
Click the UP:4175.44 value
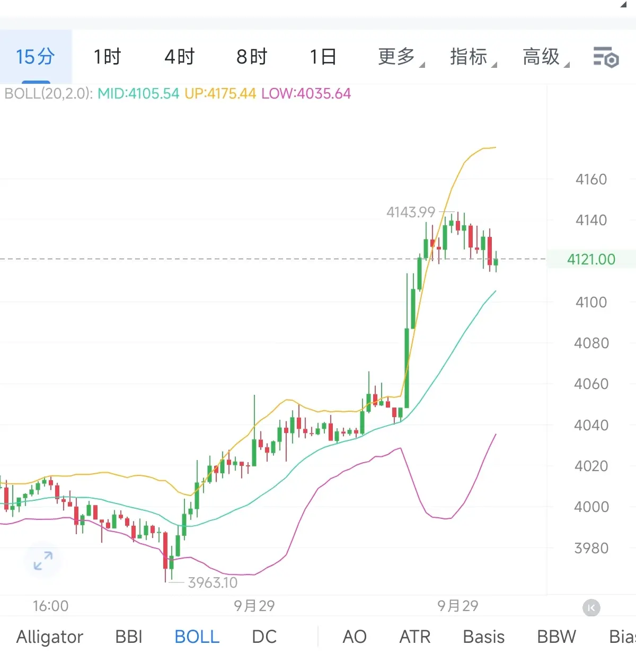[220, 94]
